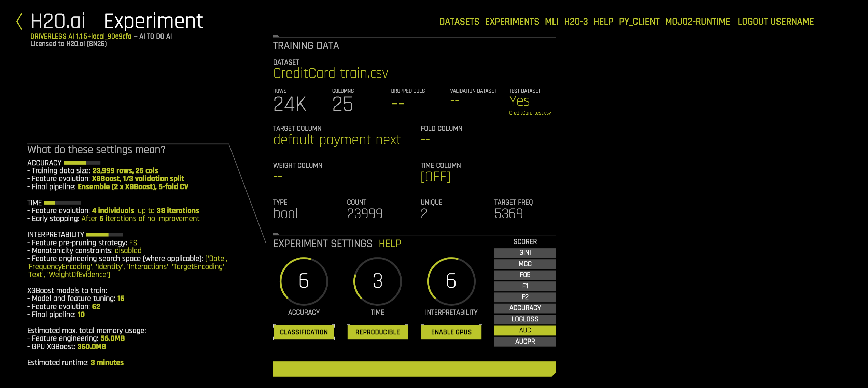
Task: Select the AUCPR scorer
Action: [x=525, y=342]
